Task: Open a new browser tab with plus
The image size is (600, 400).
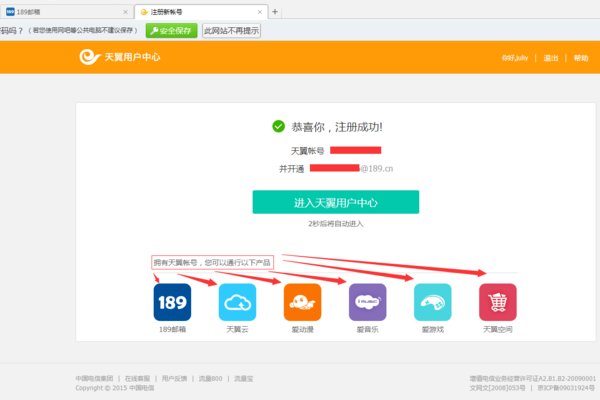Action: point(275,12)
